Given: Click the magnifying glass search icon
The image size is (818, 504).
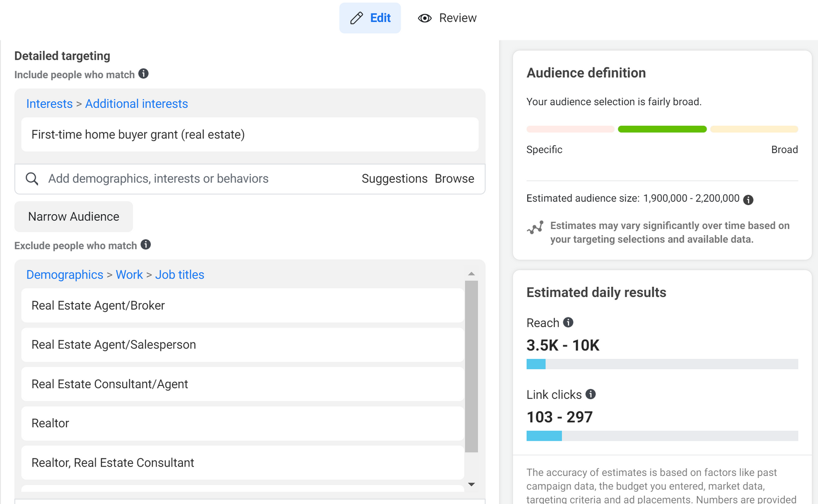Looking at the screenshot, I should 32,179.
